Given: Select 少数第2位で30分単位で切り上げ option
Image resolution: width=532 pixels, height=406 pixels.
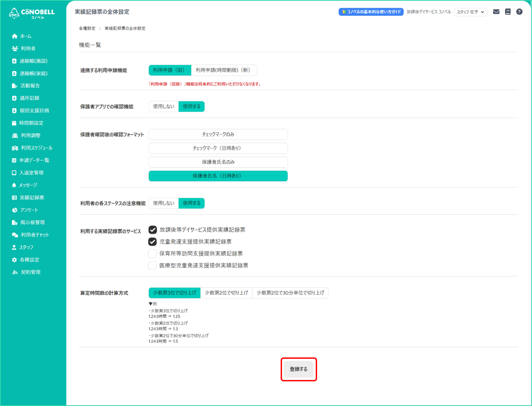Looking at the screenshot, I should click(290, 293).
